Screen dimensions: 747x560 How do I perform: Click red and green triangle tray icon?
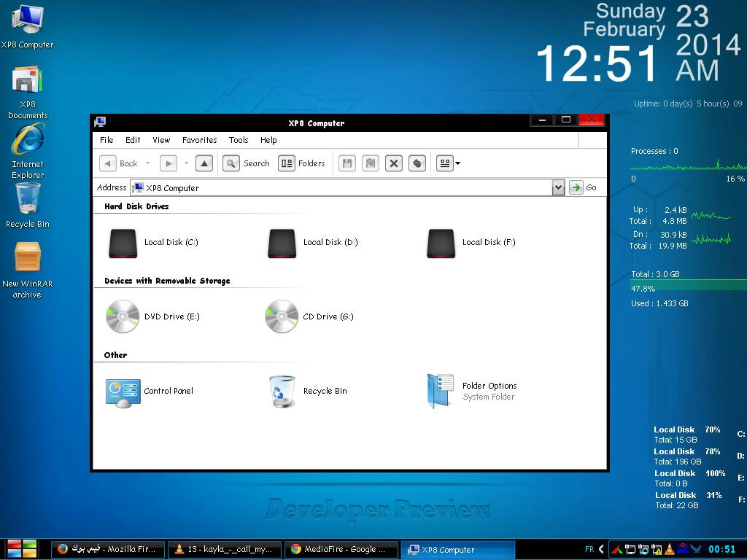coord(617,549)
